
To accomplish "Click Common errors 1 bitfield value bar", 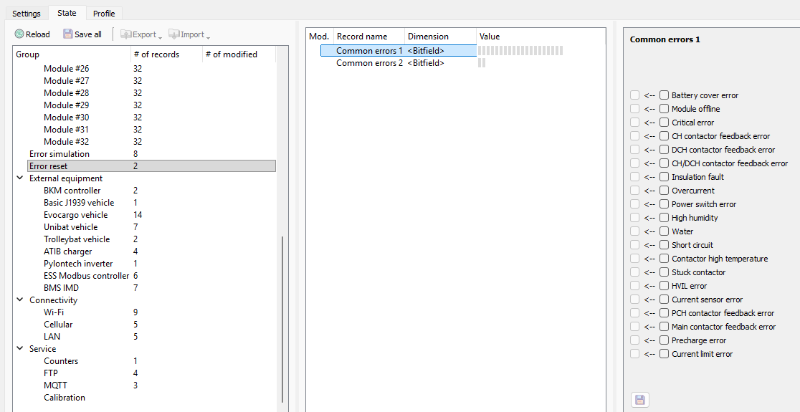I will tap(520, 50).
